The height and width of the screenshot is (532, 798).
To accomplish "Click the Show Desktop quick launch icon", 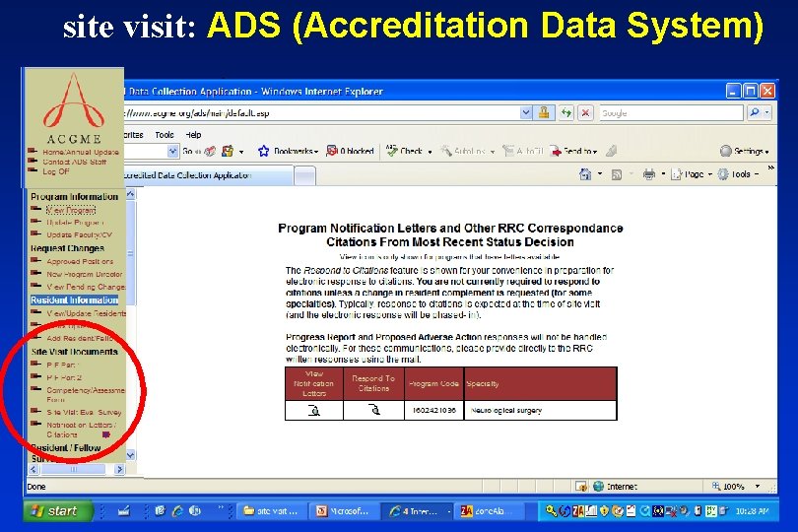I will point(124,510).
